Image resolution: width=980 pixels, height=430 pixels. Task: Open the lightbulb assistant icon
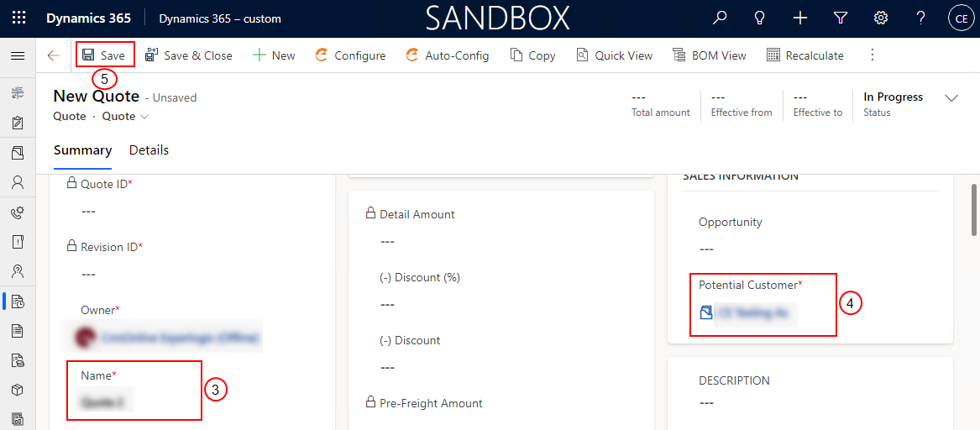pyautogui.click(x=760, y=18)
